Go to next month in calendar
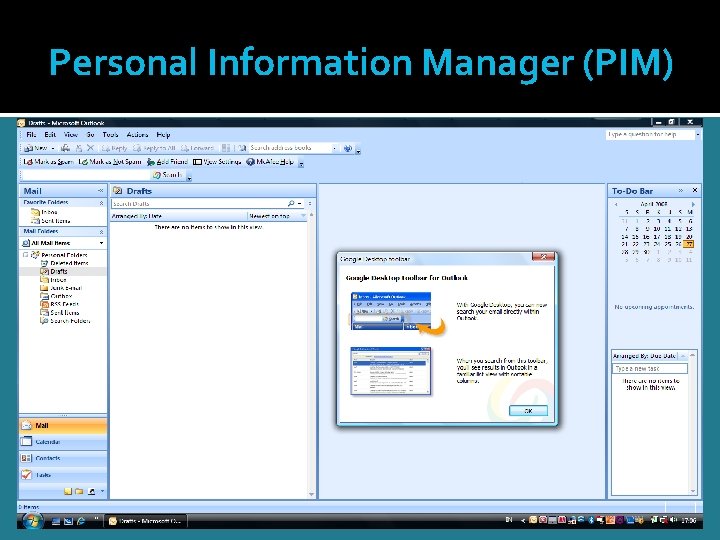The image size is (720, 540). (693, 204)
